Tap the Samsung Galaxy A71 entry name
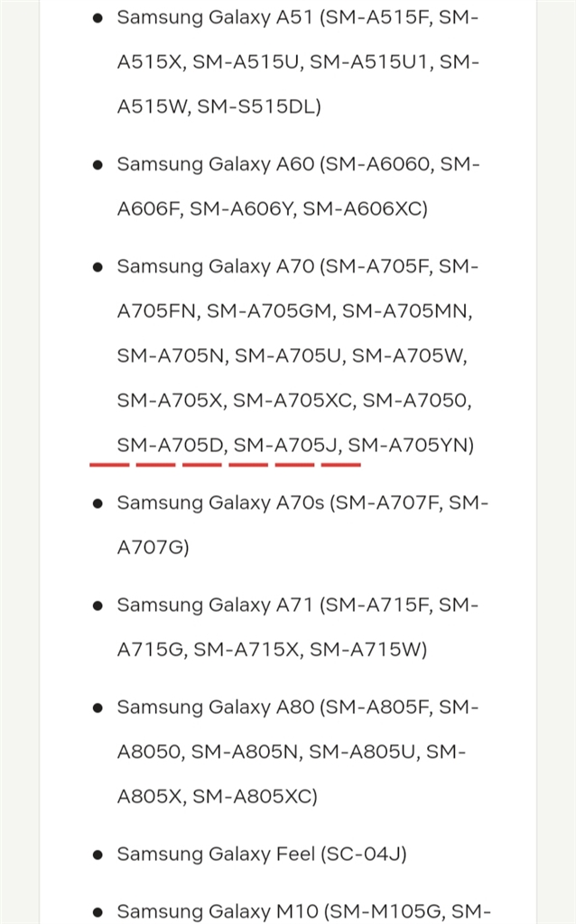This screenshot has height=924, width=576. (x=215, y=605)
